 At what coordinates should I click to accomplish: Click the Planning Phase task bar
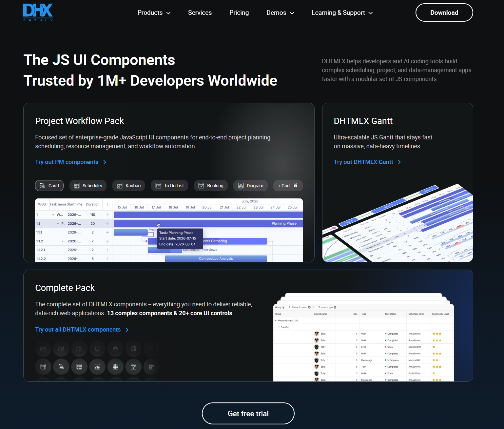coord(208,224)
